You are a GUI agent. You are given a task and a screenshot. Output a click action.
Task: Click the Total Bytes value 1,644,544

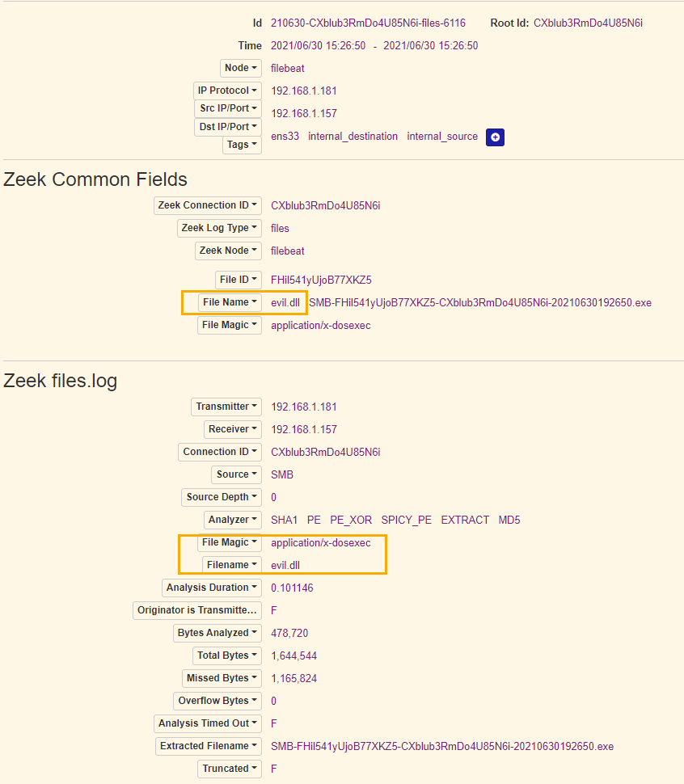294,656
